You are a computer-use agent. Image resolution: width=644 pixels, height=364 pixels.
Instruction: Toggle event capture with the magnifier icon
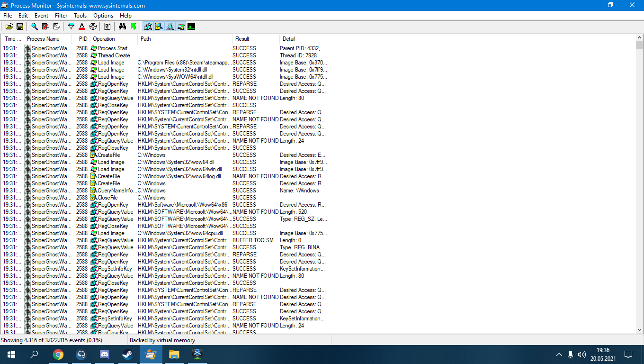35,27
